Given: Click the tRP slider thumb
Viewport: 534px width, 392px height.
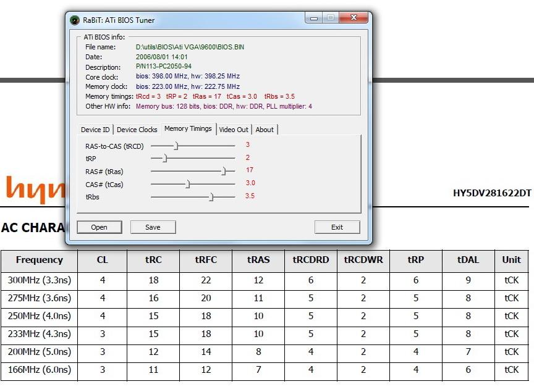Looking at the screenshot, I should (165, 159).
